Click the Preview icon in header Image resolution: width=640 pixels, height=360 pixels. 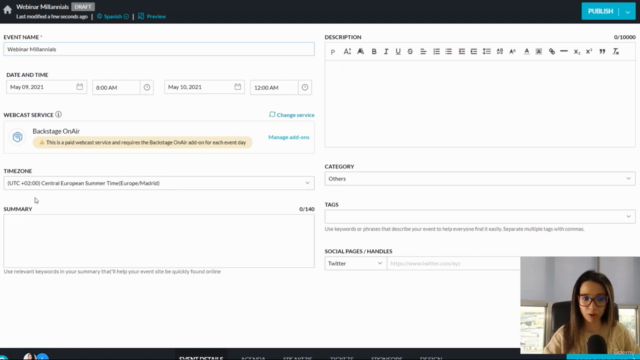141,16
